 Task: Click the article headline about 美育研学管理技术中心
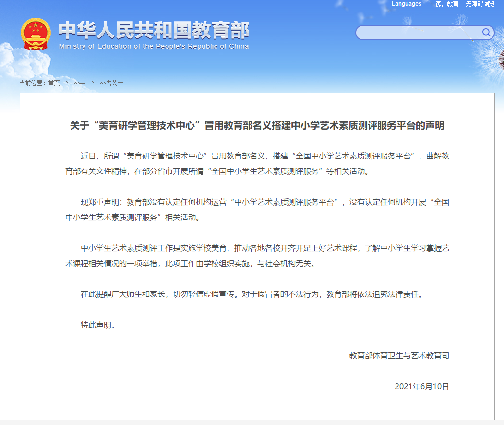(x=257, y=125)
